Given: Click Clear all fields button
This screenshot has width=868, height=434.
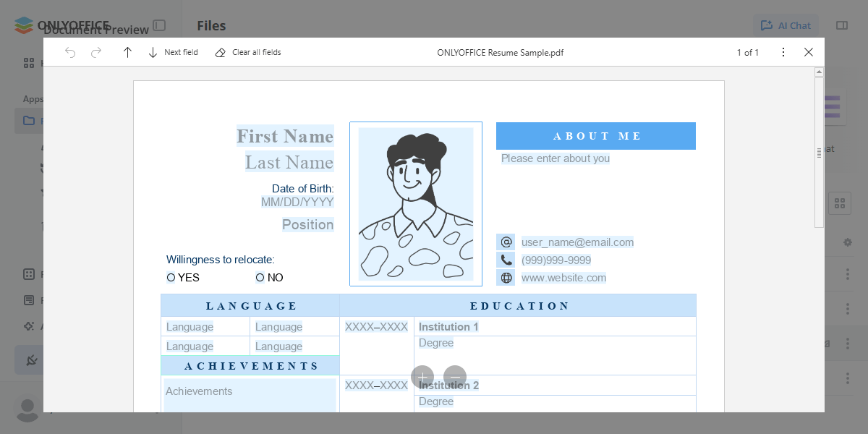Looking at the screenshot, I should click(248, 52).
